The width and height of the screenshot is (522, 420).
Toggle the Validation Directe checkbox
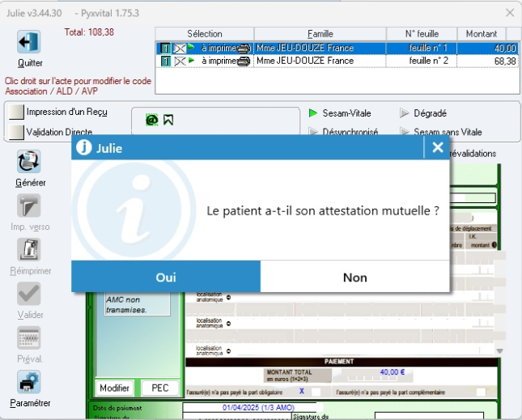point(16,132)
